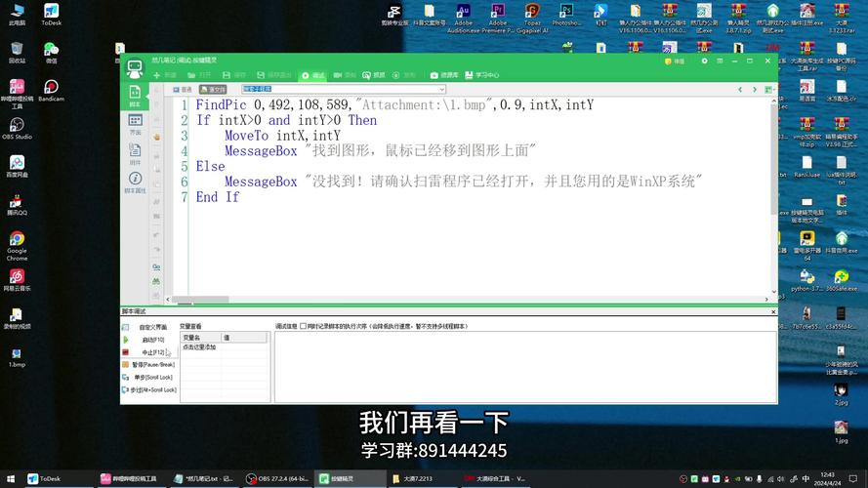
Task: Click the Else keyword on line 5
Action: click(x=210, y=167)
